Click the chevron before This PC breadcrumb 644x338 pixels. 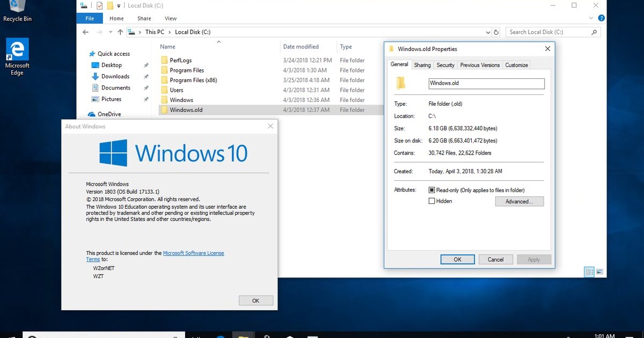(141, 32)
